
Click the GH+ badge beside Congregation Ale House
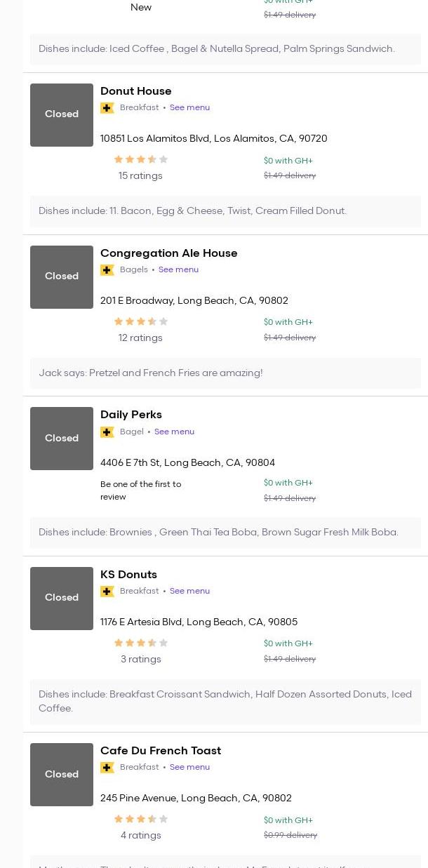click(x=107, y=270)
